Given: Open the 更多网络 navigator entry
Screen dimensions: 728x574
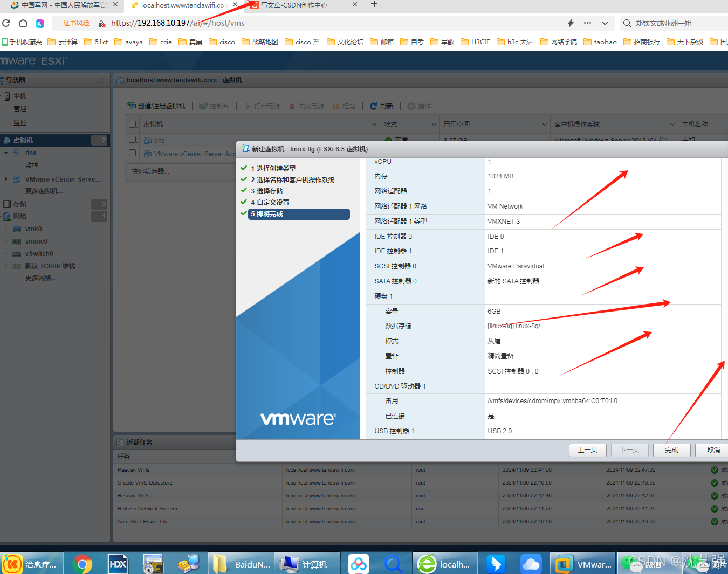Looking at the screenshot, I should point(40,278).
